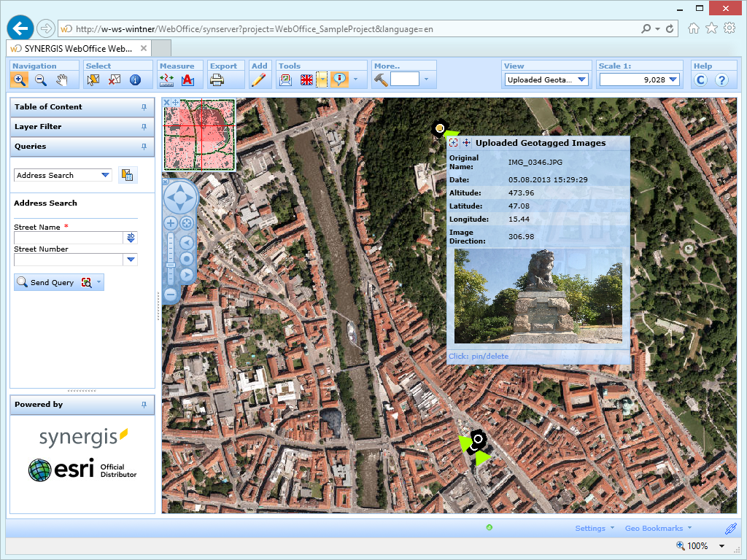Open the Street Number dropdown arrow

click(130, 260)
